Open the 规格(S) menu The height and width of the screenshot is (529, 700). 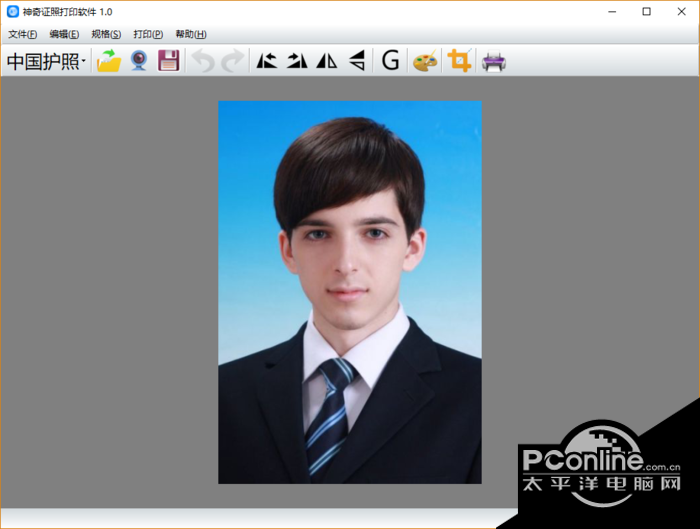(x=106, y=34)
